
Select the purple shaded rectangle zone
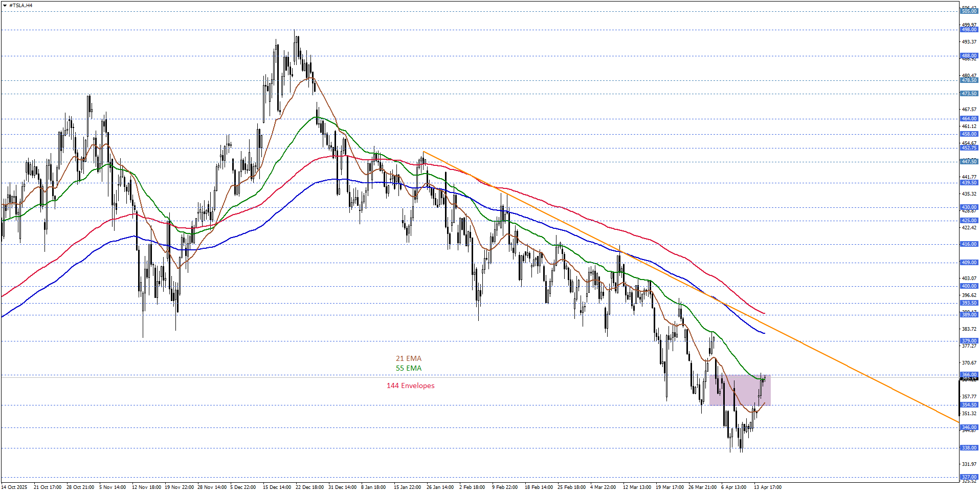click(x=740, y=390)
